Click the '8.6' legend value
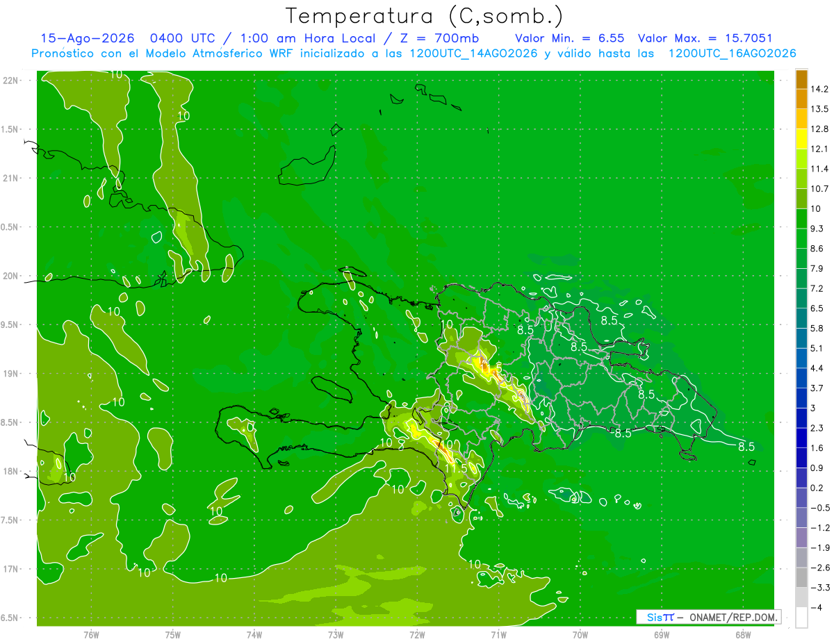 point(818,249)
